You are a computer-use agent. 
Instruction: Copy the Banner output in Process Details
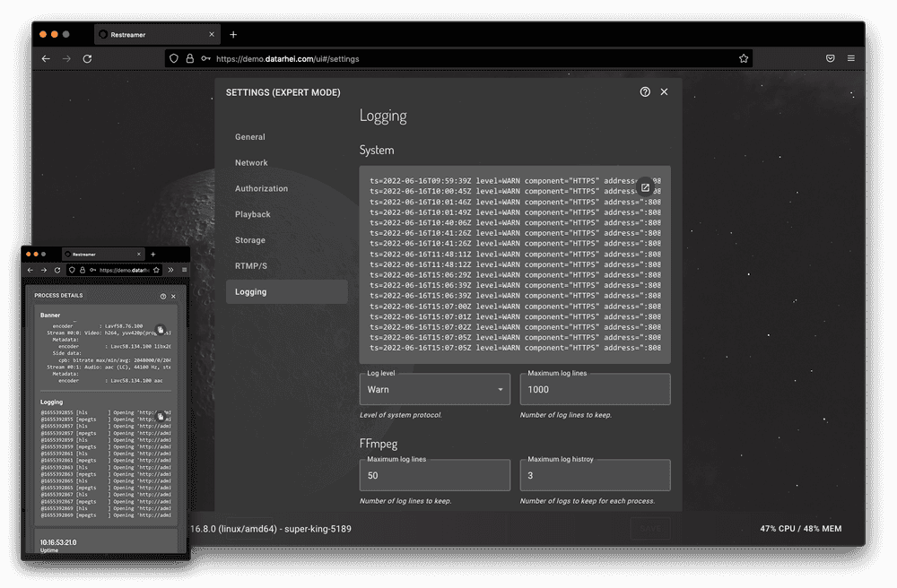point(161,328)
